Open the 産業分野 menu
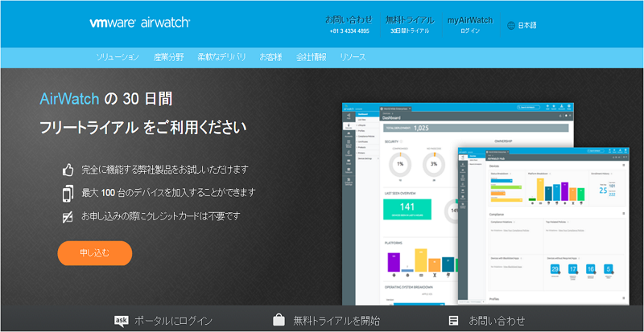644x332 pixels. 168,57
